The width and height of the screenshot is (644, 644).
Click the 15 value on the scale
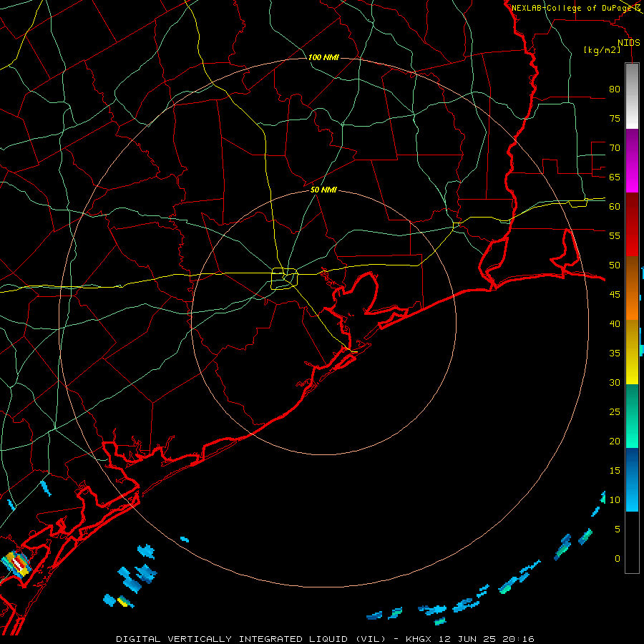coord(615,470)
